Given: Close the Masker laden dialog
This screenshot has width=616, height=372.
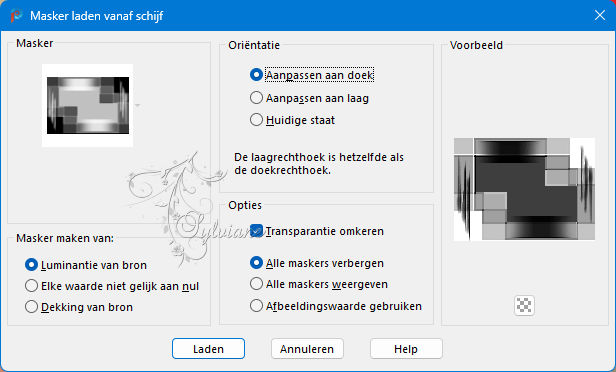Looking at the screenshot, I should (600, 15).
